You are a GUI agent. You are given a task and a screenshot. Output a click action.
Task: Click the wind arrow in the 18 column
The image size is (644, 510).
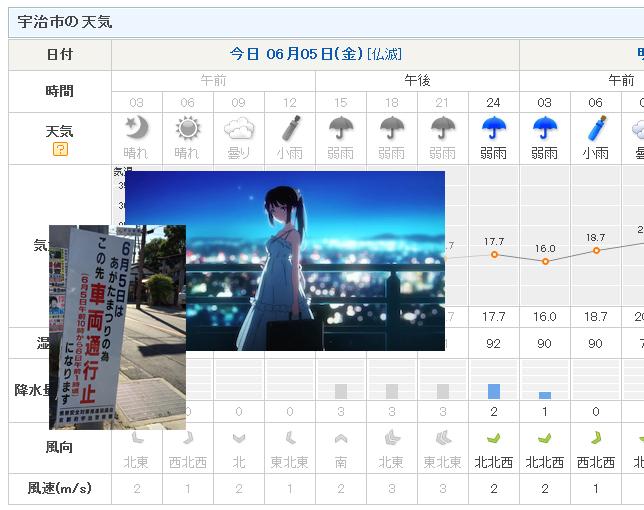(x=392, y=438)
